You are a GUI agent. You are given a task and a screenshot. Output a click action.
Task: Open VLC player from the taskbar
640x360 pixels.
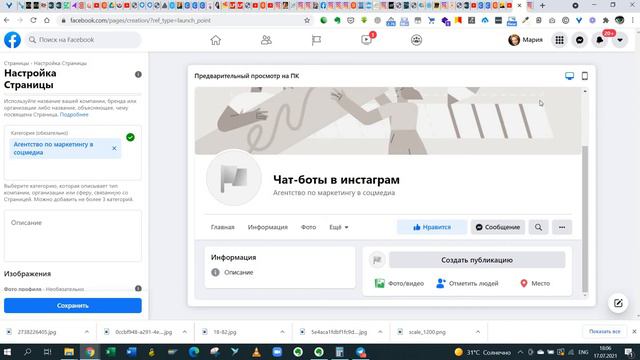tap(256, 352)
